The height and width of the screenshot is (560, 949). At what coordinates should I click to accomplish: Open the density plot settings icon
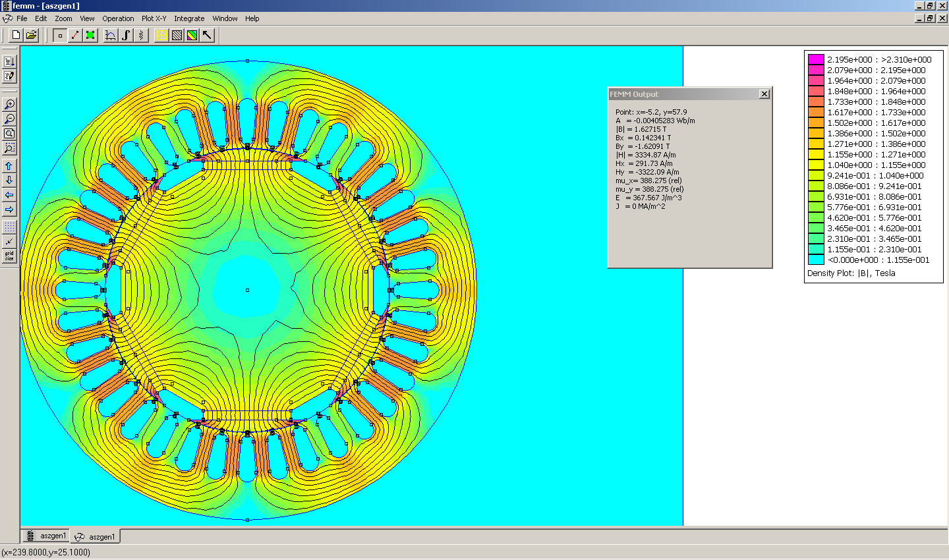[x=192, y=36]
